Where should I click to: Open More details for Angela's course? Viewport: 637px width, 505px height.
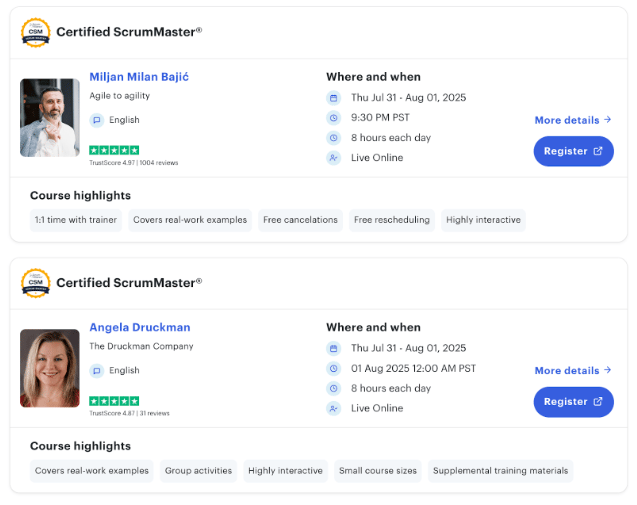(x=572, y=370)
